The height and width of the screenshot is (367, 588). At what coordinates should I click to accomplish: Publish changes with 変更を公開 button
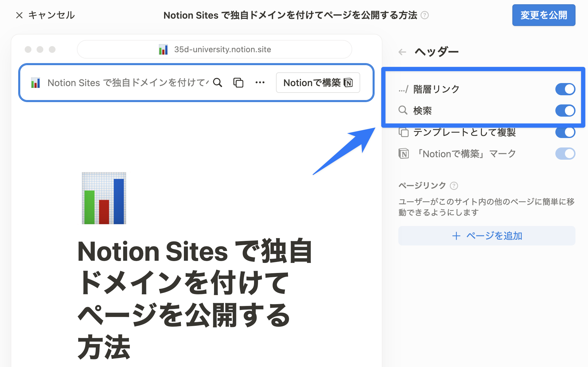[544, 15]
